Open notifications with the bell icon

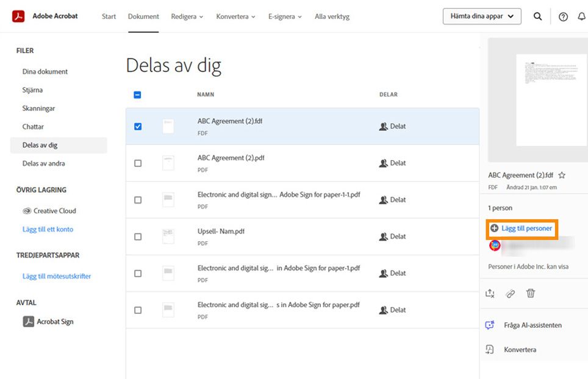coord(581,16)
